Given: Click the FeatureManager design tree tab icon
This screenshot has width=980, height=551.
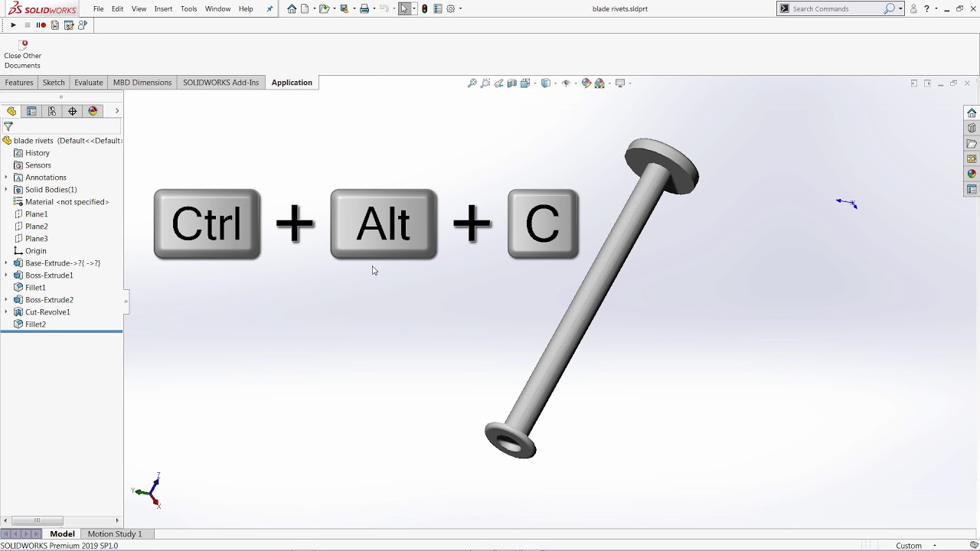Looking at the screenshot, I should [x=11, y=111].
